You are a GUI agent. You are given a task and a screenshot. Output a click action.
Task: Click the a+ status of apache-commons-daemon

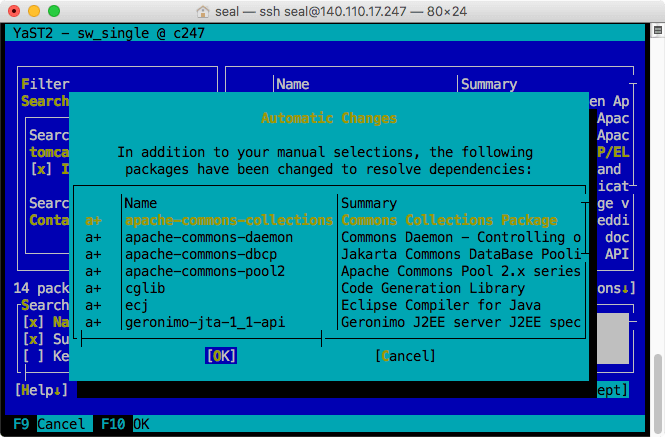click(x=93, y=237)
